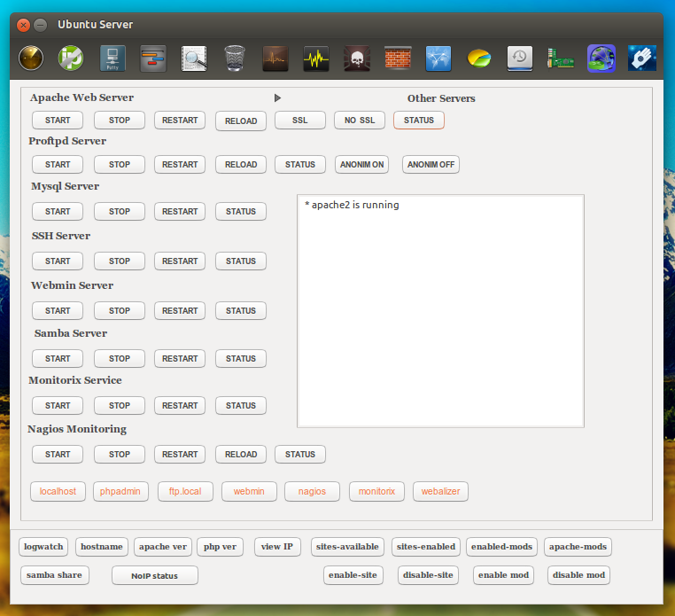Viewport: 675px width, 616px height.
Task: Check Mysql Server STATUS
Action: (241, 212)
